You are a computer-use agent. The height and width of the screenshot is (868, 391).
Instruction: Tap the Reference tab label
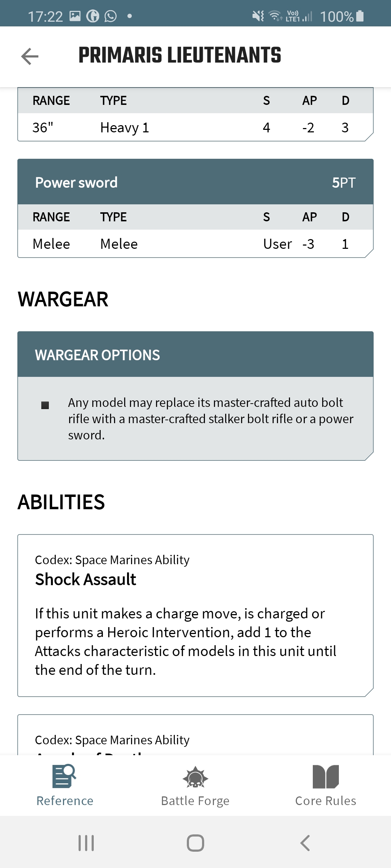pyautogui.click(x=65, y=801)
